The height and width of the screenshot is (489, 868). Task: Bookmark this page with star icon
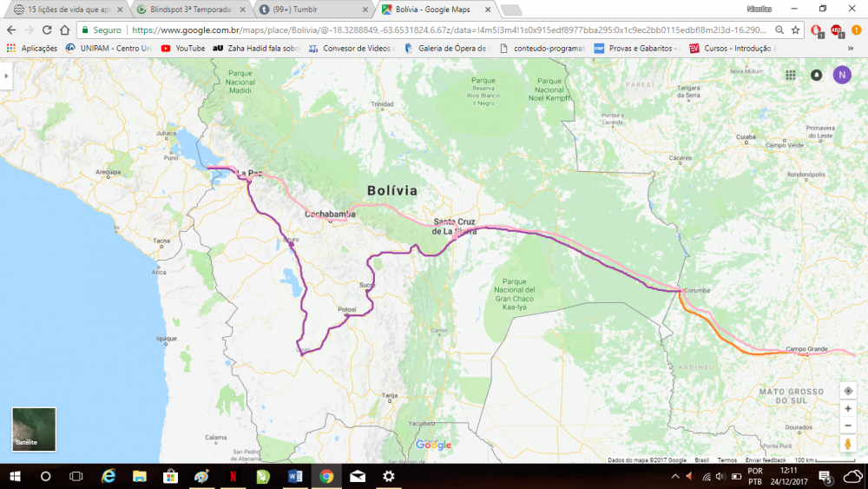[795, 30]
